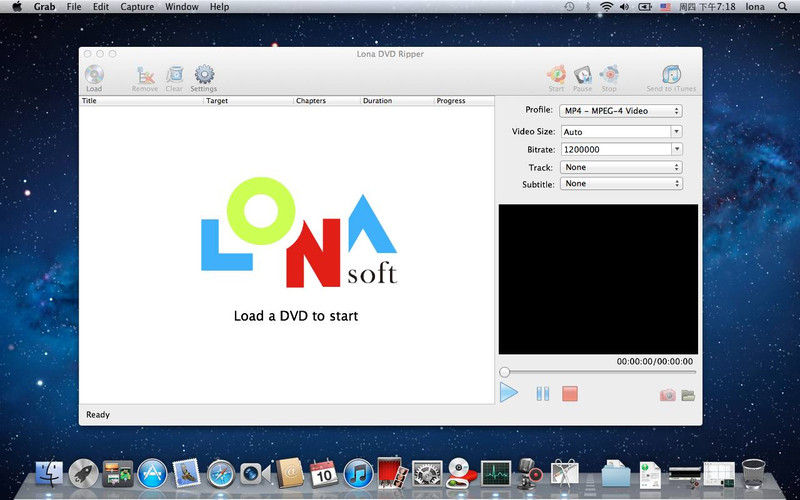This screenshot has width=800, height=500.
Task: Open the Apple menu
Action: [x=17, y=7]
